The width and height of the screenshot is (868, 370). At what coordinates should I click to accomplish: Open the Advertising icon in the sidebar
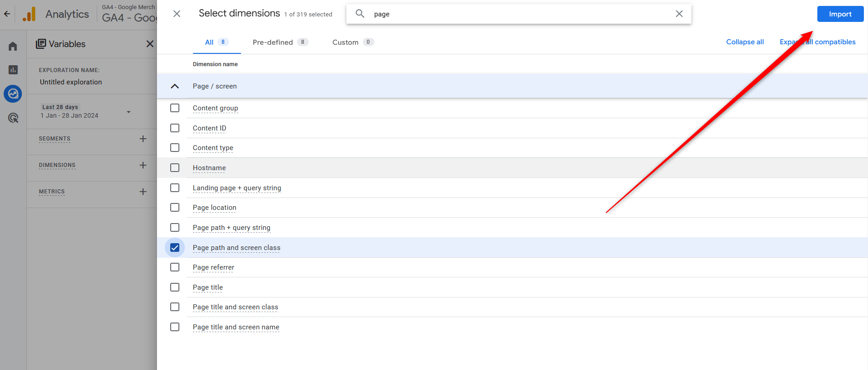[x=13, y=118]
